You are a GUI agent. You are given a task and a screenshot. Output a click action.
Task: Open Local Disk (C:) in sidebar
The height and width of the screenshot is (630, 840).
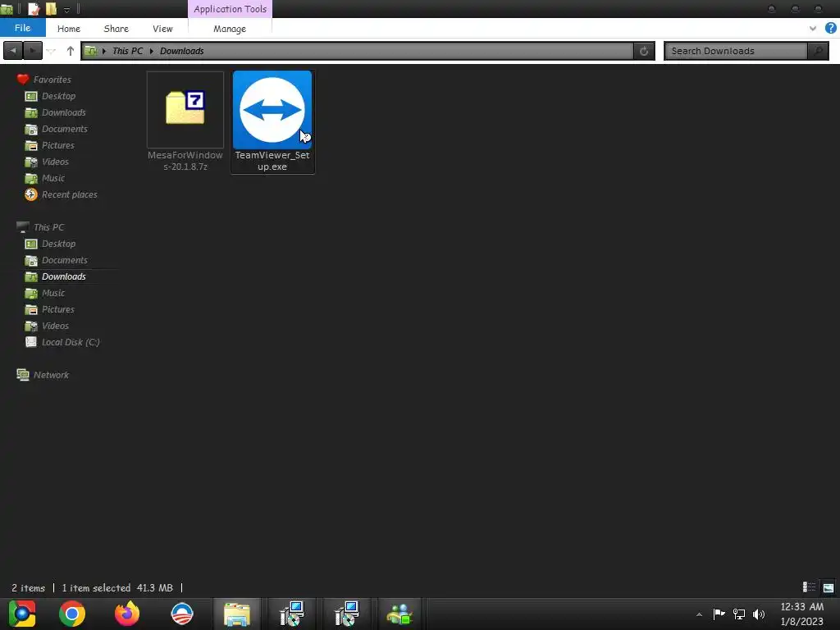point(71,342)
